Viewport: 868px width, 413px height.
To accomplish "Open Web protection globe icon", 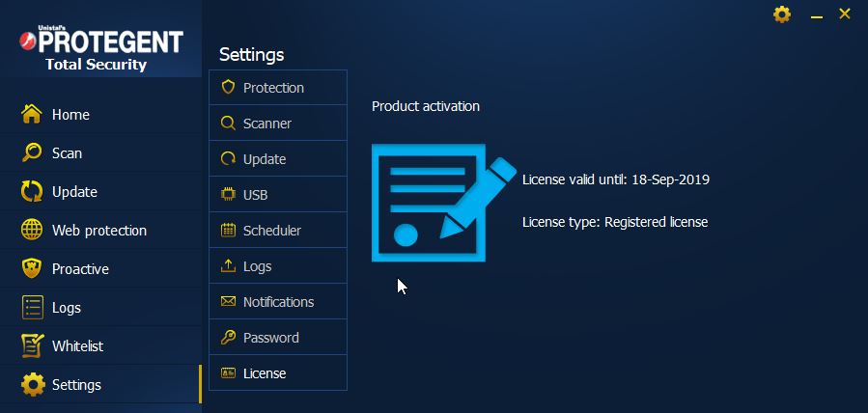I will (33, 231).
